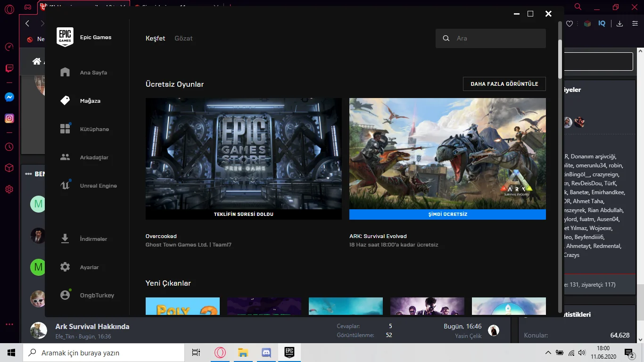This screenshot has width=644, height=362.
Task: Open File Explorer from the taskbar
Action: click(243, 353)
